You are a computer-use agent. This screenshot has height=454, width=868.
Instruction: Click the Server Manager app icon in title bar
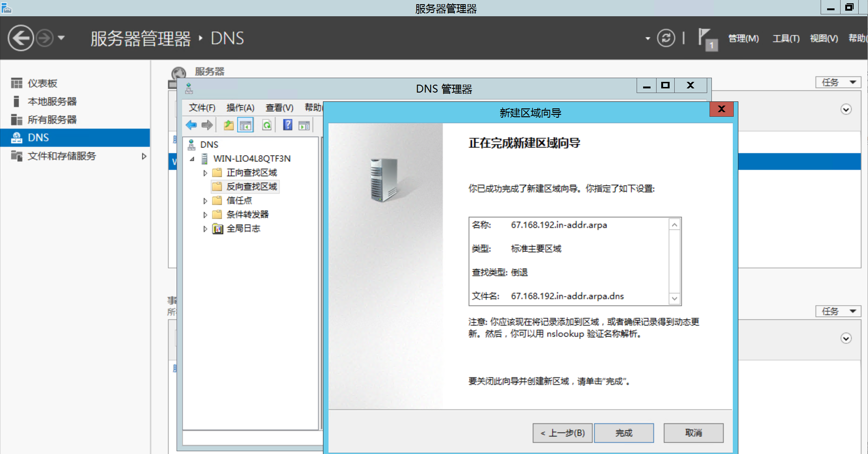coord(6,7)
